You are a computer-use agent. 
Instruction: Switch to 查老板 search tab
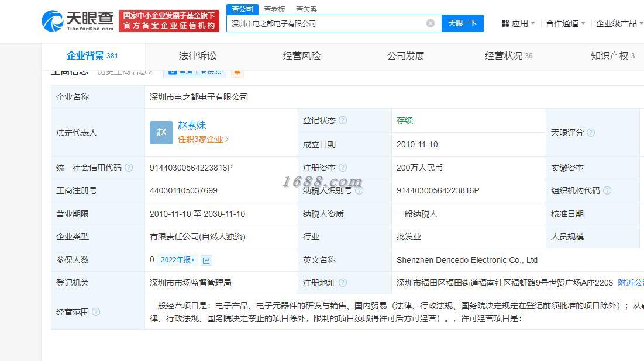(274, 9)
